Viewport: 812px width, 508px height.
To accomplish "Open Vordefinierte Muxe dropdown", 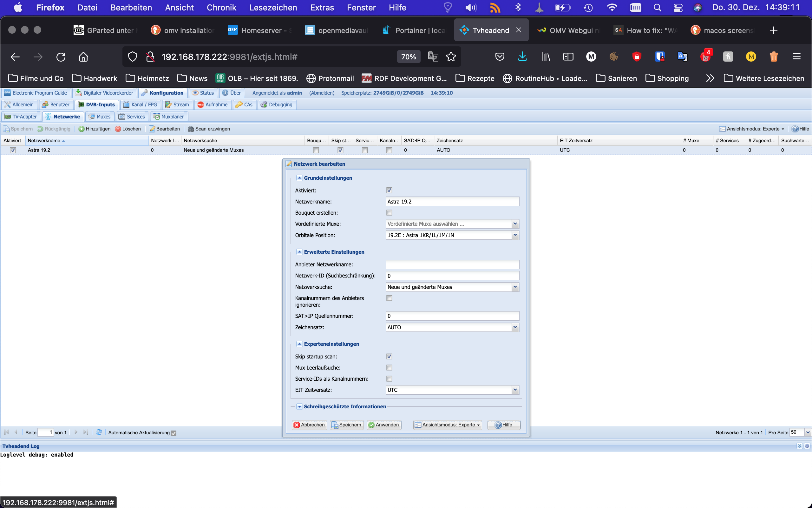I will (515, 224).
